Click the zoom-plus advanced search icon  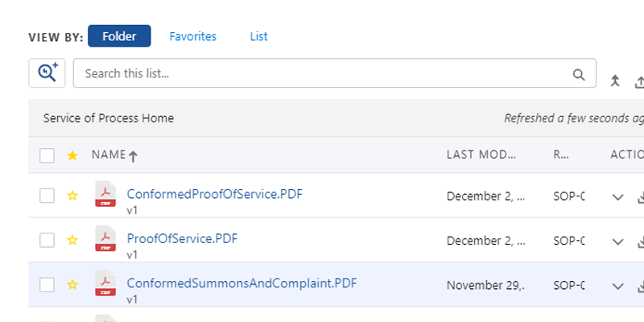coord(47,73)
